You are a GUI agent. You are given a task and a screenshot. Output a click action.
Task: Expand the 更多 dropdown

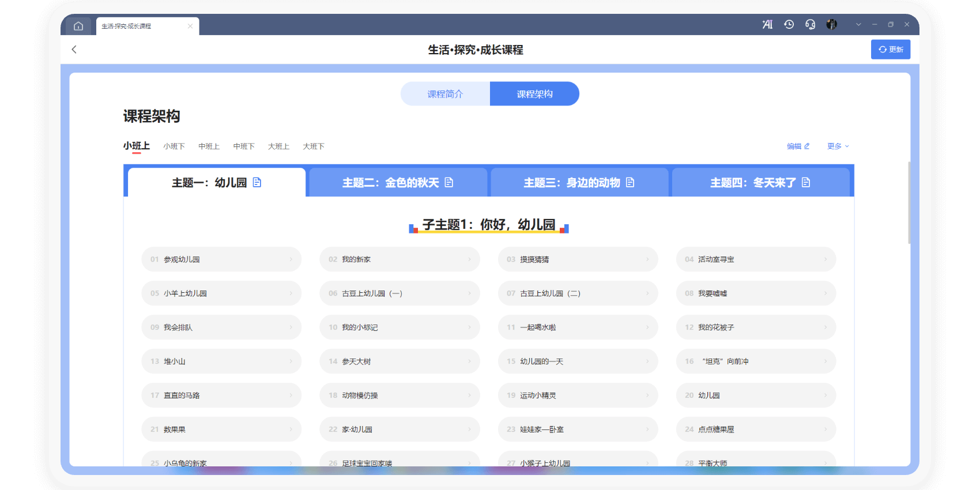(x=838, y=146)
